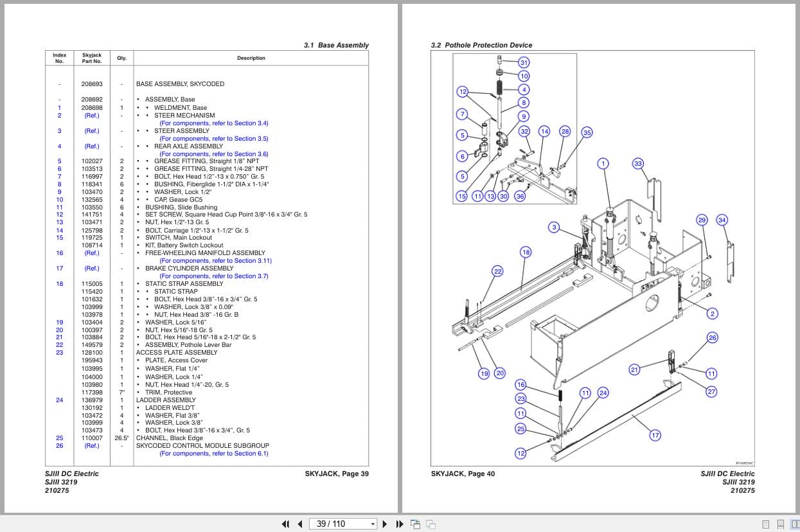Viewport: 800px width, 532px height.
Task: Click 'SKYCODED CONTROL MODULE SUBGROUP' text
Action: 202,446
